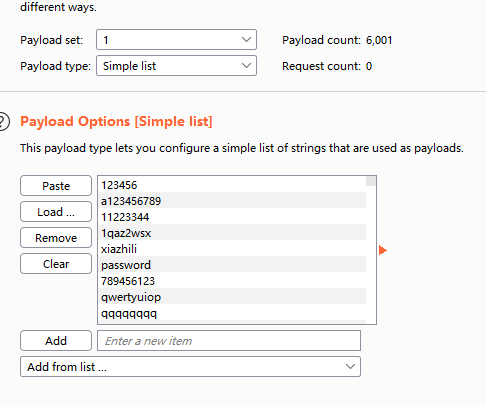Open the Payload type Simple list dropdown

click(176, 66)
